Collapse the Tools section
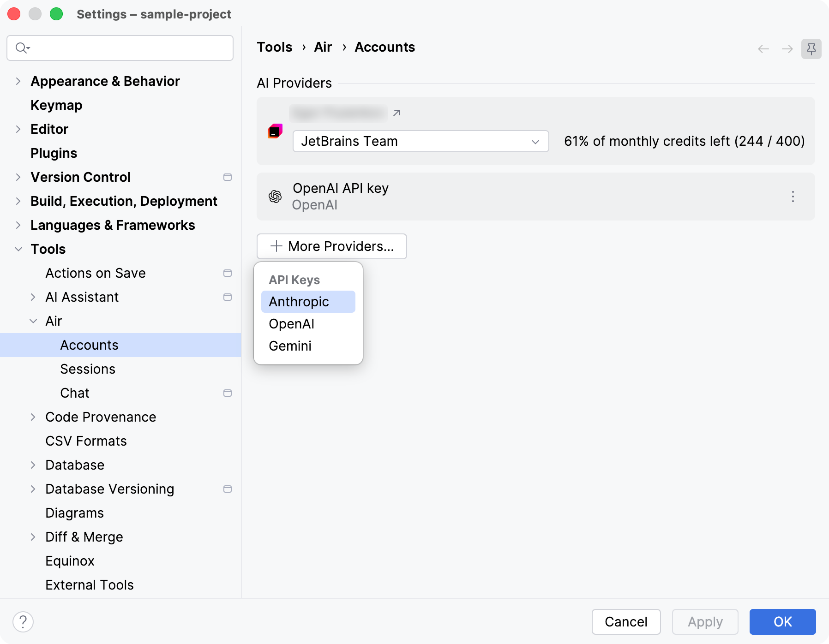 pyautogui.click(x=18, y=249)
